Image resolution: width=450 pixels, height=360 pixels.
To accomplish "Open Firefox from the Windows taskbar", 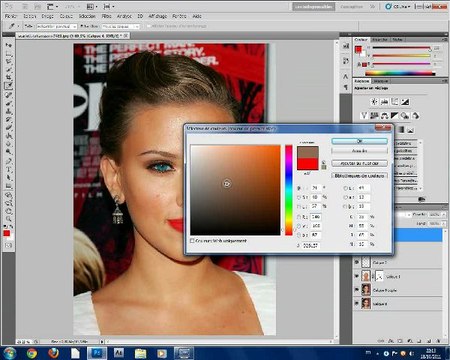I will (x=53, y=353).
